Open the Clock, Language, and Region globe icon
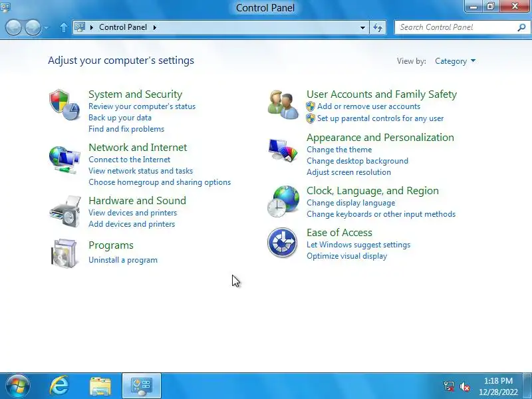 click(x=283, y=201)
